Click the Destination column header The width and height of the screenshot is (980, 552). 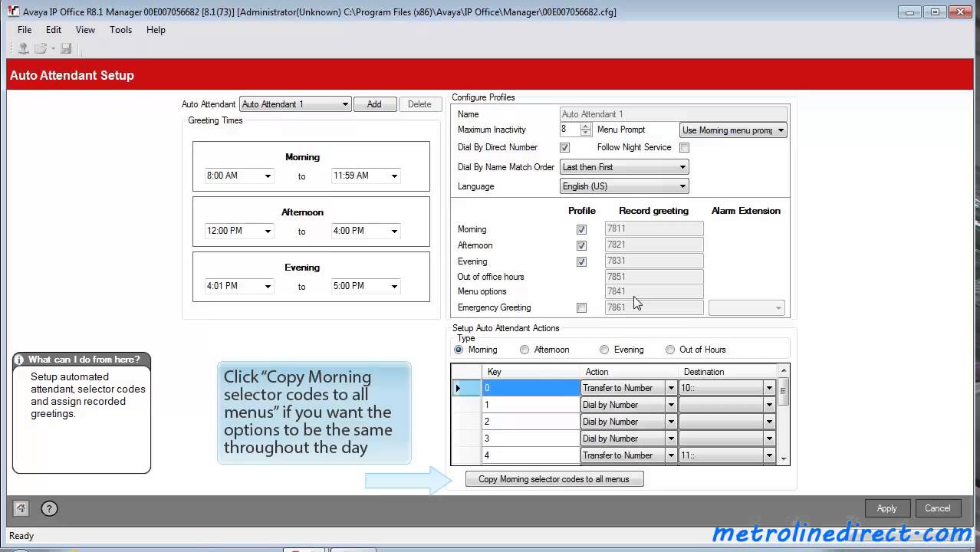coord(727,372)
